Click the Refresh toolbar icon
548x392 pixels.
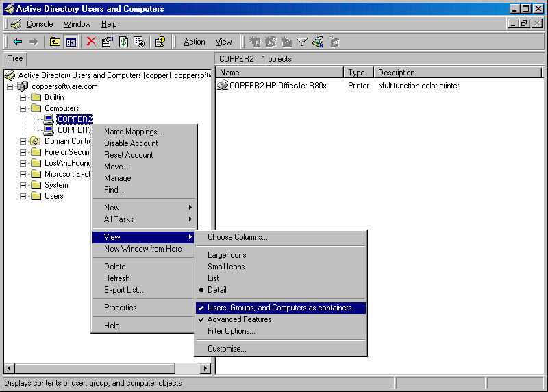pyautogui.click(x=123, y=42)
